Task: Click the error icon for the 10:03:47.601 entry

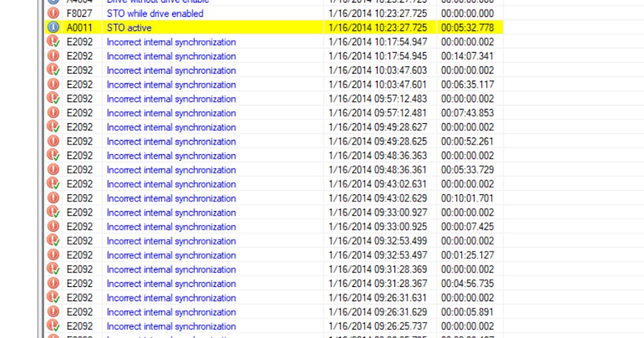Action: pyautogui.click(x=54, y=84)
